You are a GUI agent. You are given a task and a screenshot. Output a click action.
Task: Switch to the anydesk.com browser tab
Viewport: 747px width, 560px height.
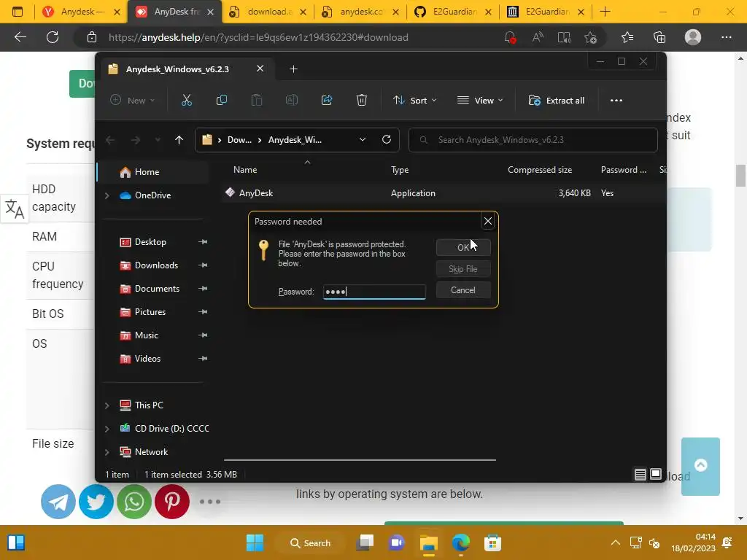(360, 12)
